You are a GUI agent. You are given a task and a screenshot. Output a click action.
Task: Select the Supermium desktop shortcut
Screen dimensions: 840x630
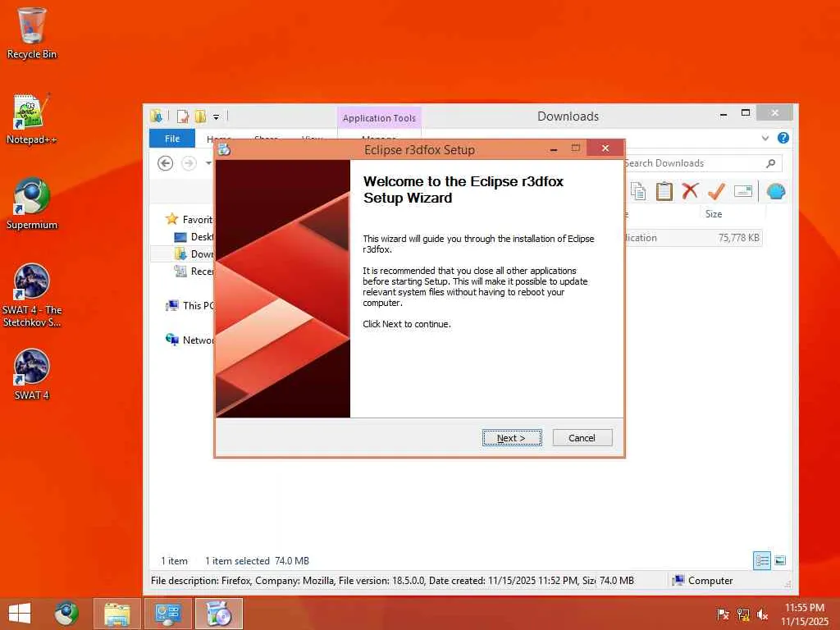[x=32, y=203]
